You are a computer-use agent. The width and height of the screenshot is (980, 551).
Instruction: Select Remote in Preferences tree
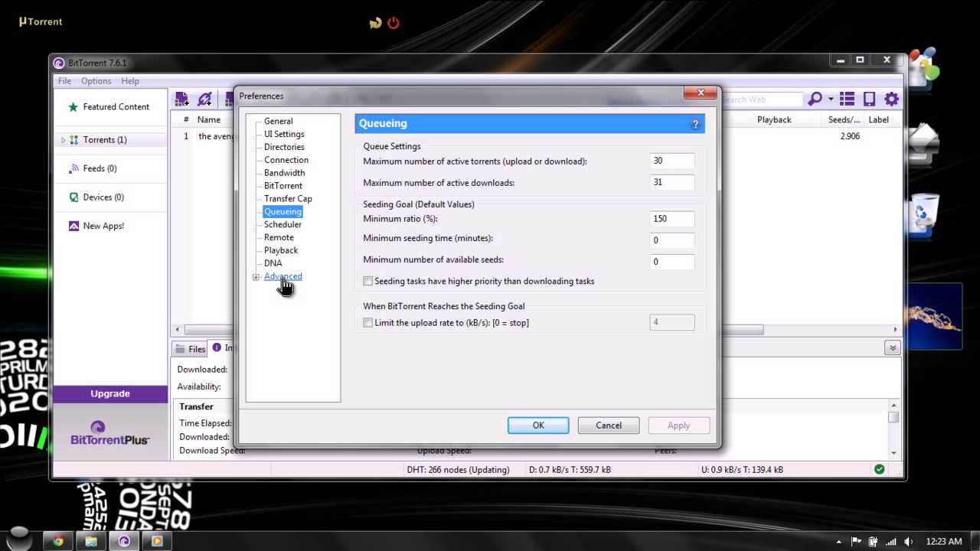point(279,238)
